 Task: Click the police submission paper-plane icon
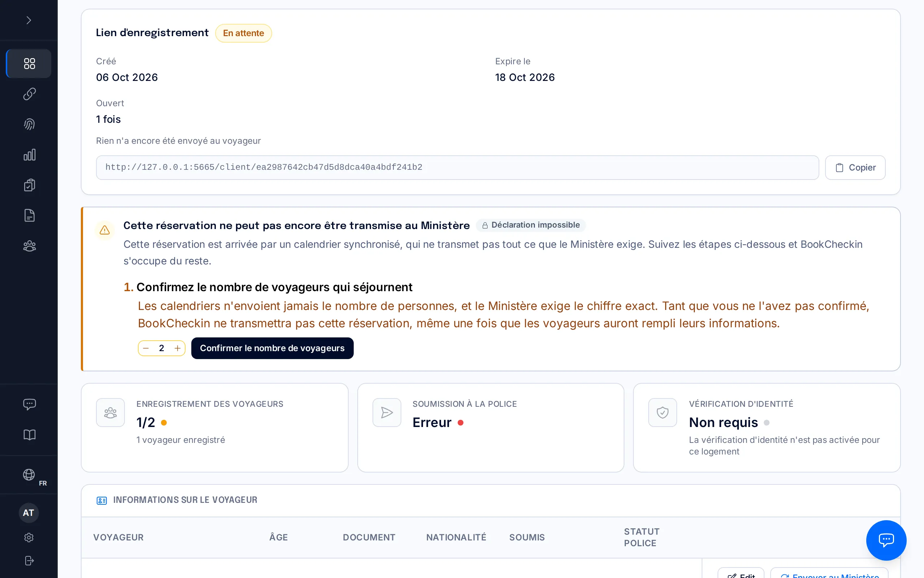click(x=387, y=413)
